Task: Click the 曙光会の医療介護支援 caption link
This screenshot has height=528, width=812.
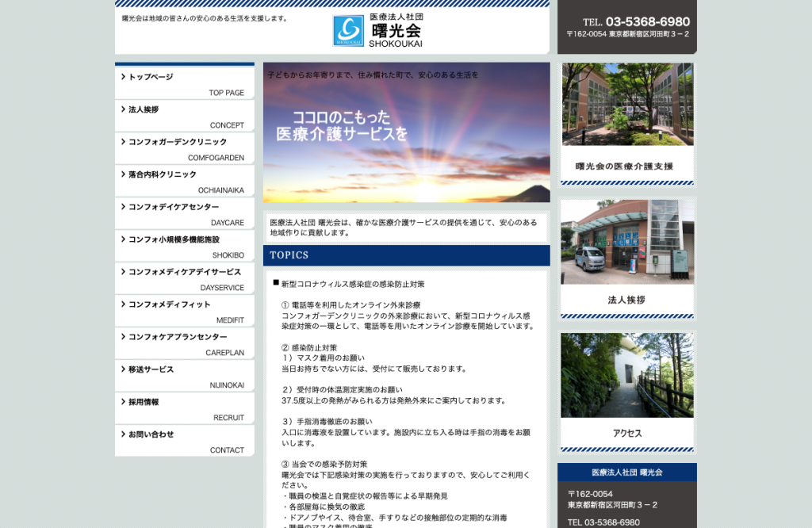Action: coord(624,166)
